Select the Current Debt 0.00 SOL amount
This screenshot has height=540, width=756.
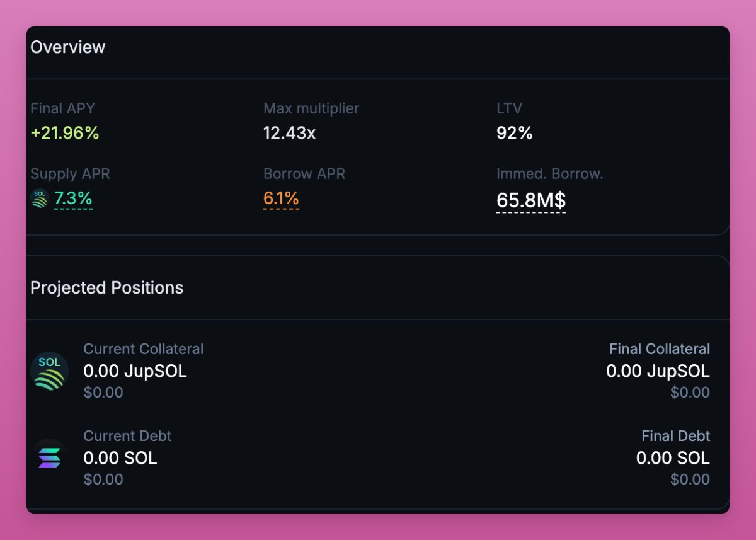(x=120, y=458)
